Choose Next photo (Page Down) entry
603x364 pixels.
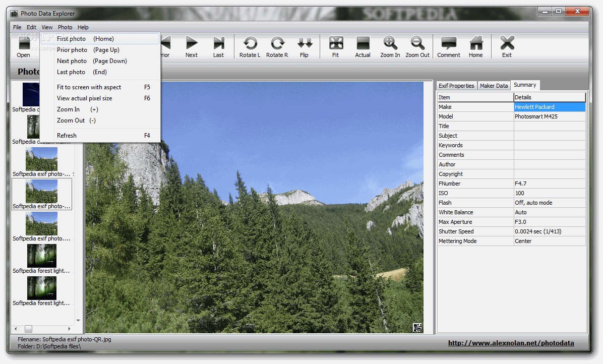(x=100, y=61)
